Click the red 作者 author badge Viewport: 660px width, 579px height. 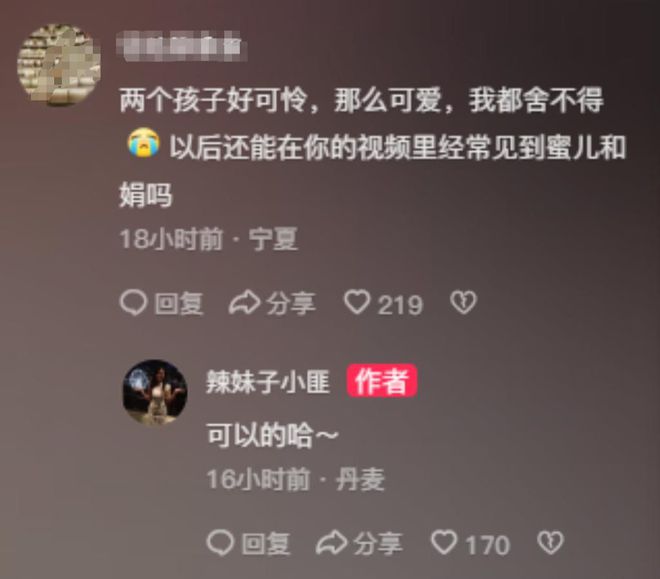pyautogui.click(x=382, y=381)
